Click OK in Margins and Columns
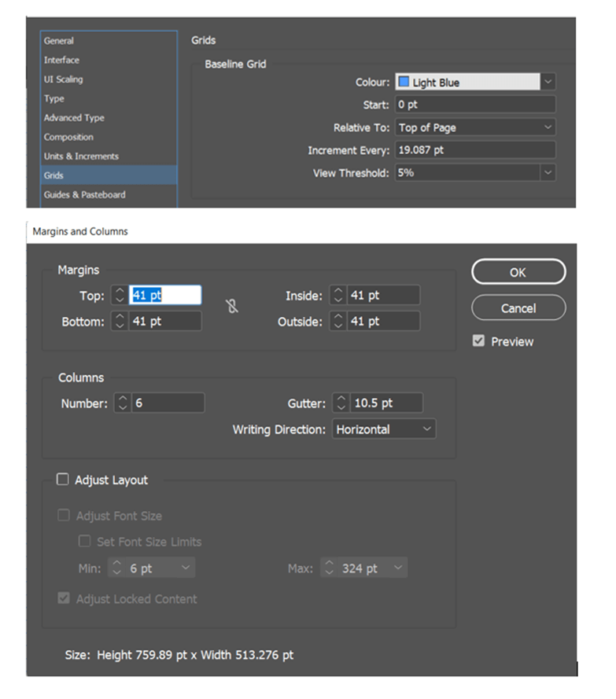 point(518,272)
